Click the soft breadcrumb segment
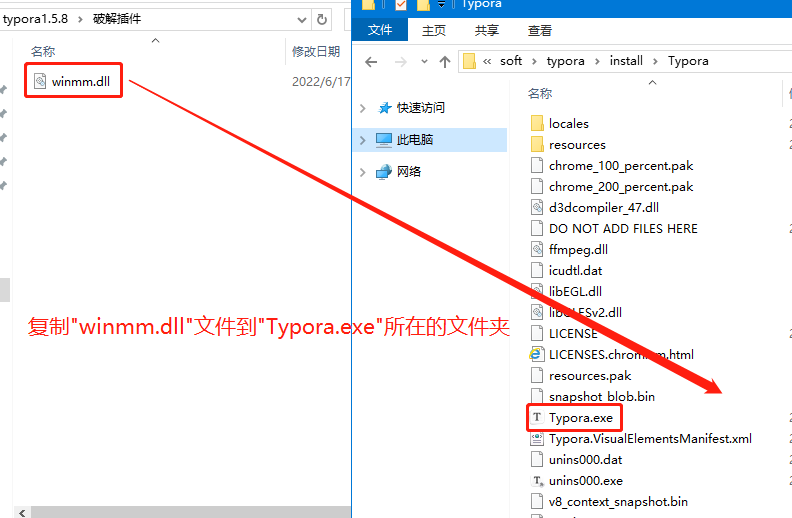The height and width of the screenshot is (518, 792). click(511, 61)
